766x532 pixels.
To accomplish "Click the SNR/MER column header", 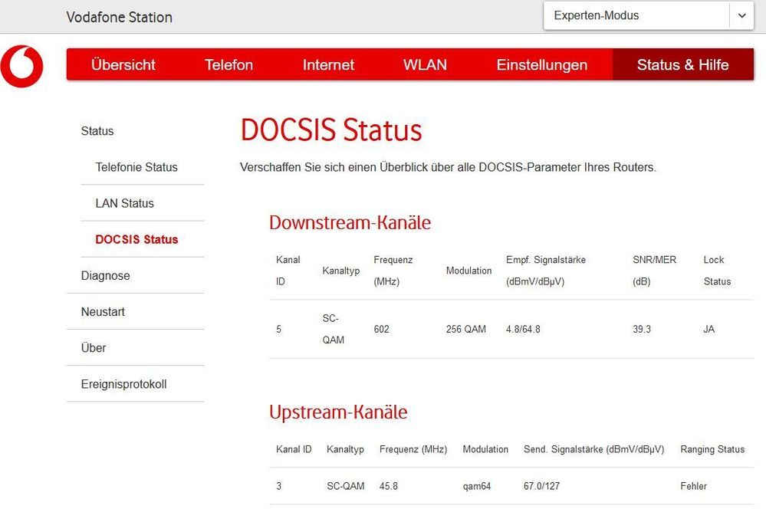I will [655, 271].
